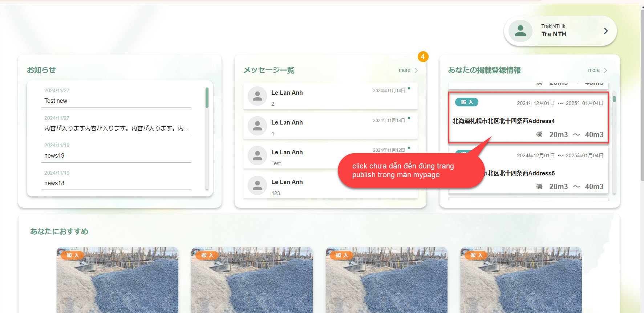The height and width of the screenshot is (313, 644).
Task: Click the avatar of the 2024年11月14日 message
Action: (x=257, y=96)
